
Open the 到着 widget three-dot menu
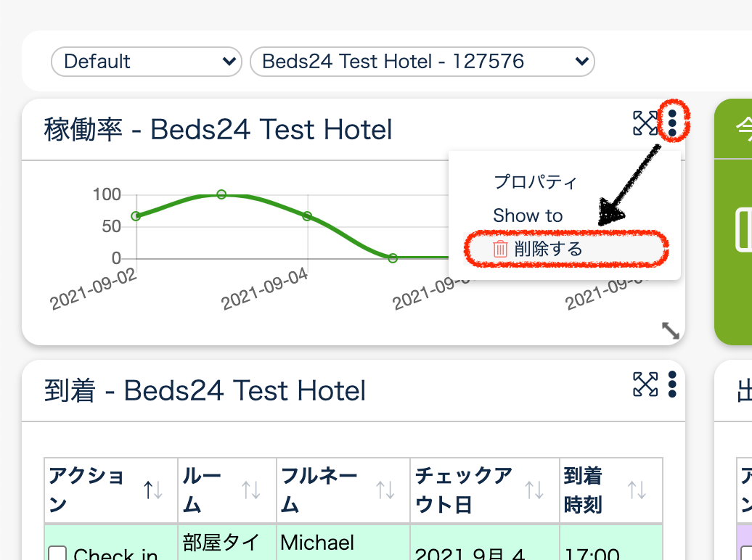(672, 384)
